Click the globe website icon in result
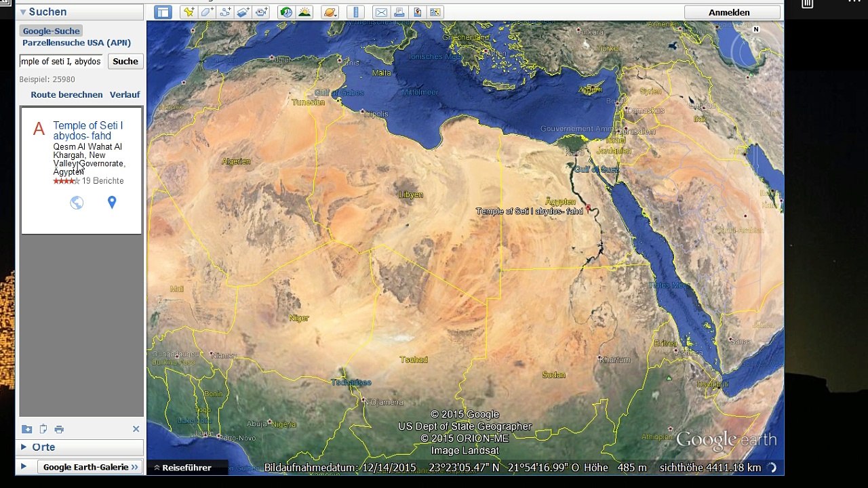 click(77, 203)
